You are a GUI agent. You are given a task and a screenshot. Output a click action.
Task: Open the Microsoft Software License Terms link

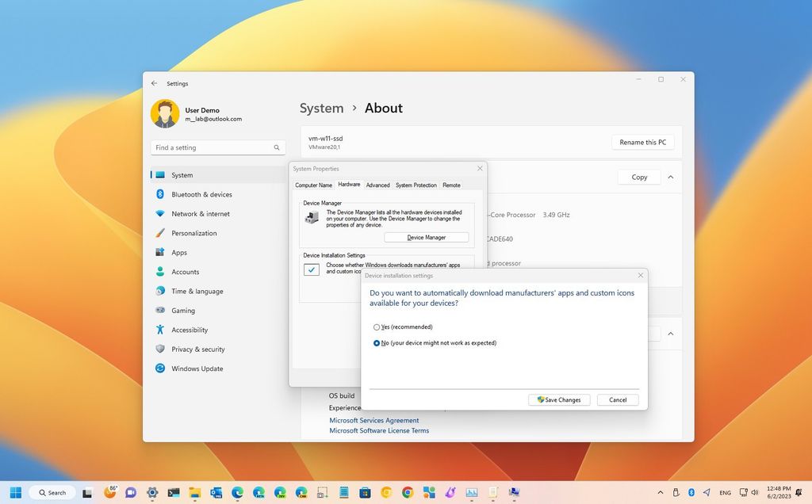(x=378, y=430)
